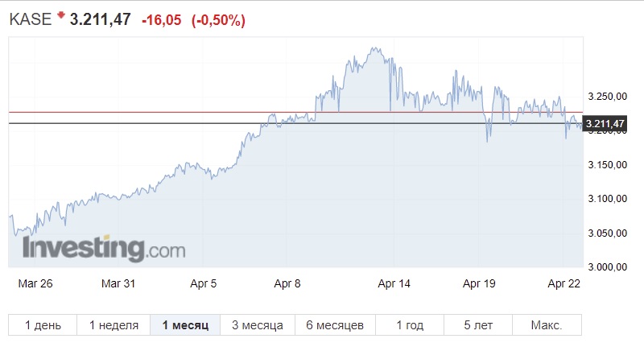Select the 1 день range tab

coord(43,325)
